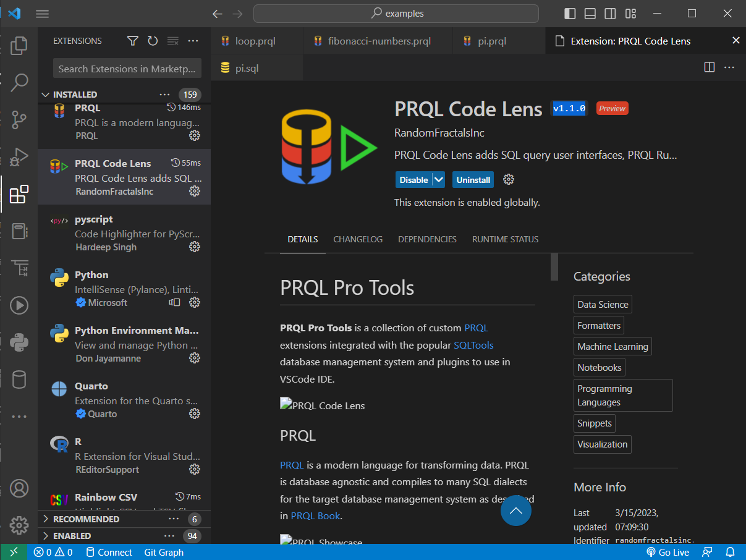Toggle the bottom panel
The image size is (746, 560).
[590, 14]
